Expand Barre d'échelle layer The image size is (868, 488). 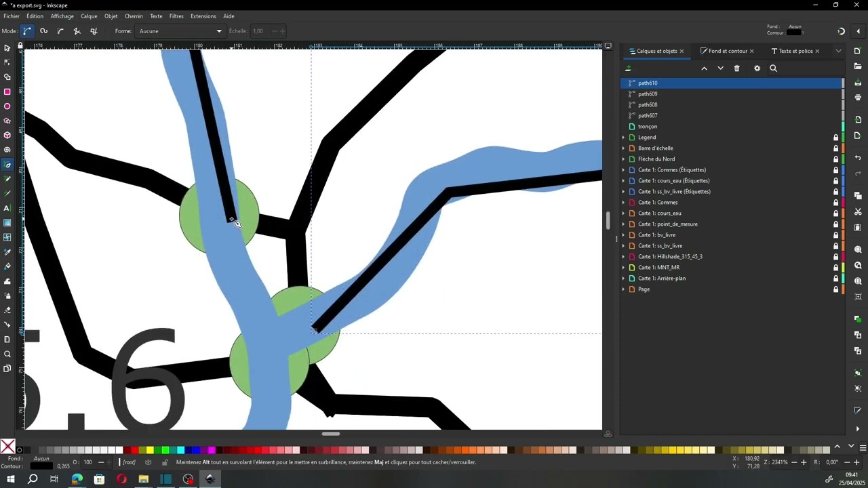coord(623,148)
